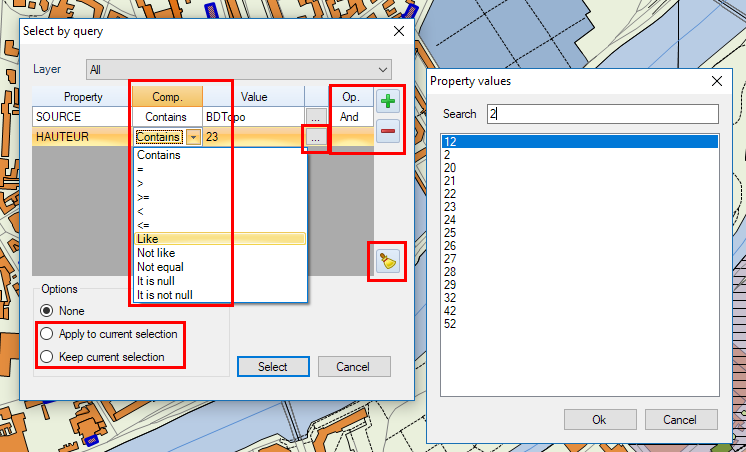Select value 23 in property values list
Screen dimensions: 746x452
[x=450, y=207]
